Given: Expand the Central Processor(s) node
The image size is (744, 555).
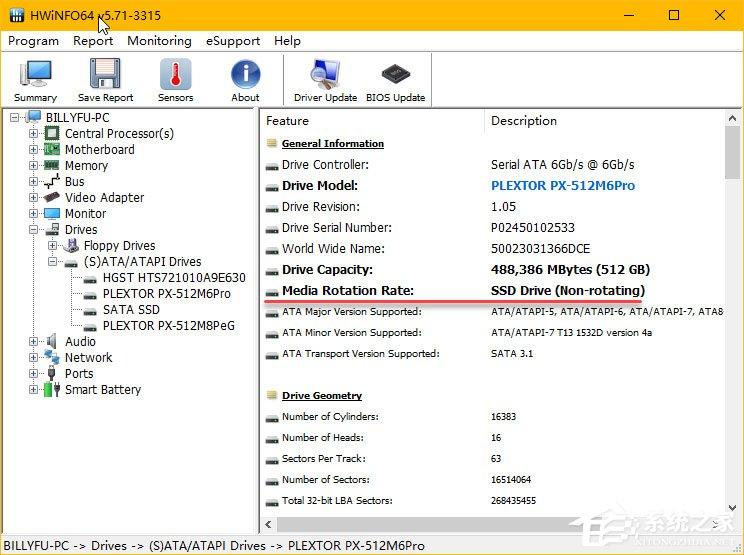Looking at the screenshot, I should tap(34, 134).
